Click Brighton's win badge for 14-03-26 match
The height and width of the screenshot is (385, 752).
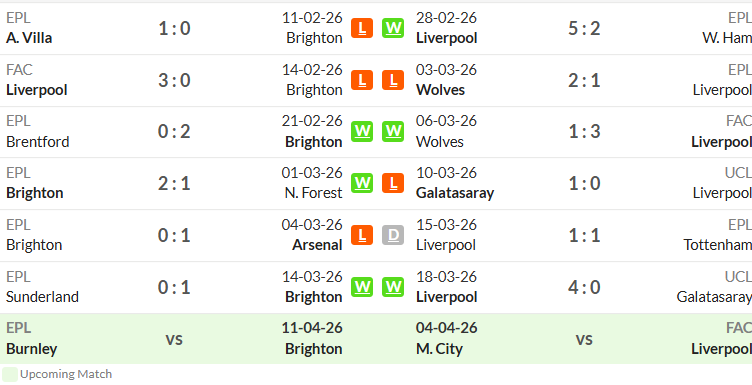(x=362, y=287)
